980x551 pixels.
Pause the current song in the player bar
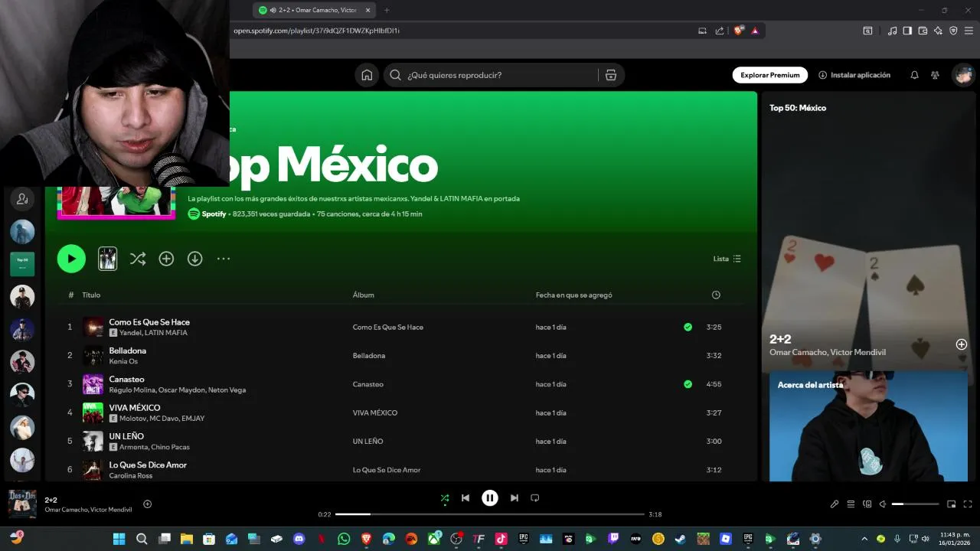click(x=490, y=498)
